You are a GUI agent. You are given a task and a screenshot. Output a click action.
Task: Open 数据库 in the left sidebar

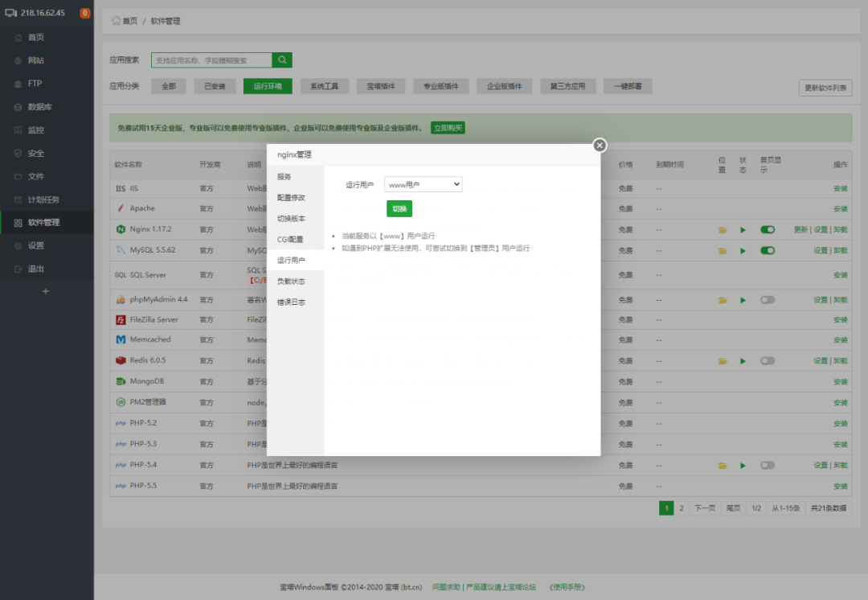tap(40, 107)
